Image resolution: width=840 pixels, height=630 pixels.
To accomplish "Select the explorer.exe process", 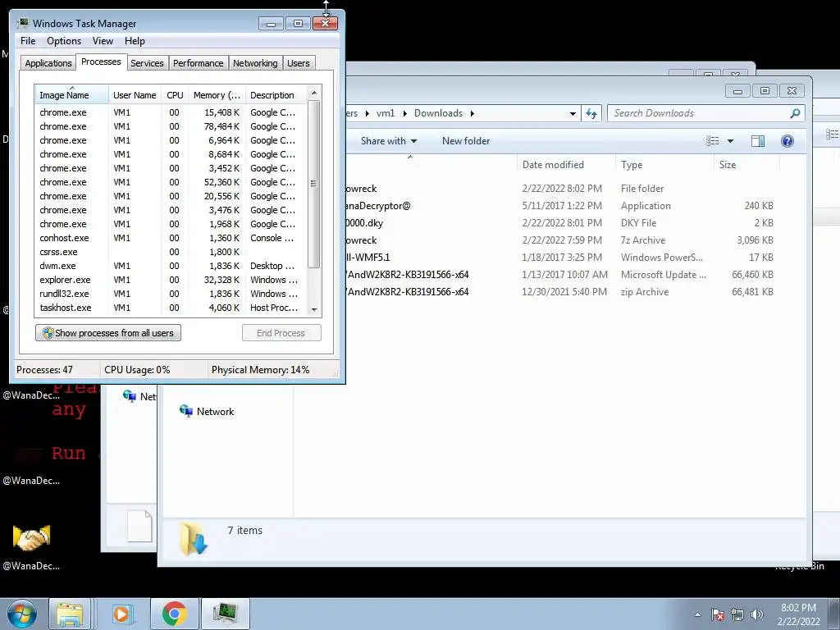I will (x=171, y=280).
